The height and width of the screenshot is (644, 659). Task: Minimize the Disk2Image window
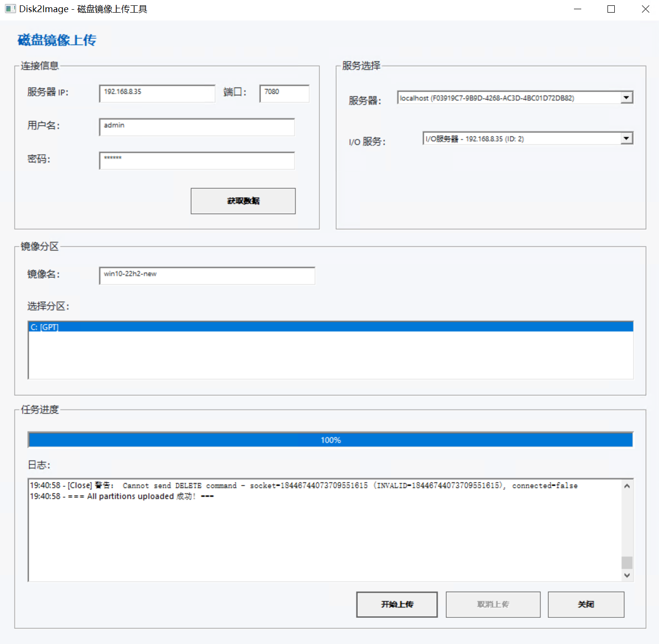tap(577, 9)
